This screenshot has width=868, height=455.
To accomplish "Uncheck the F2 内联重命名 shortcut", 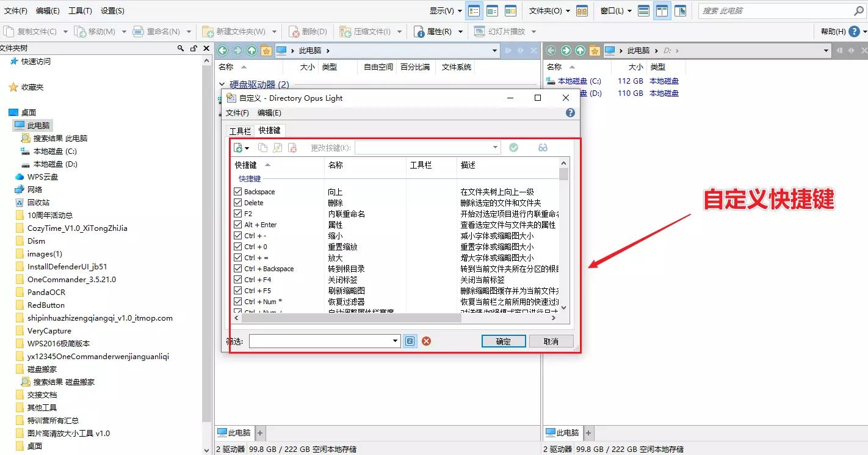I will pos(237,213).
